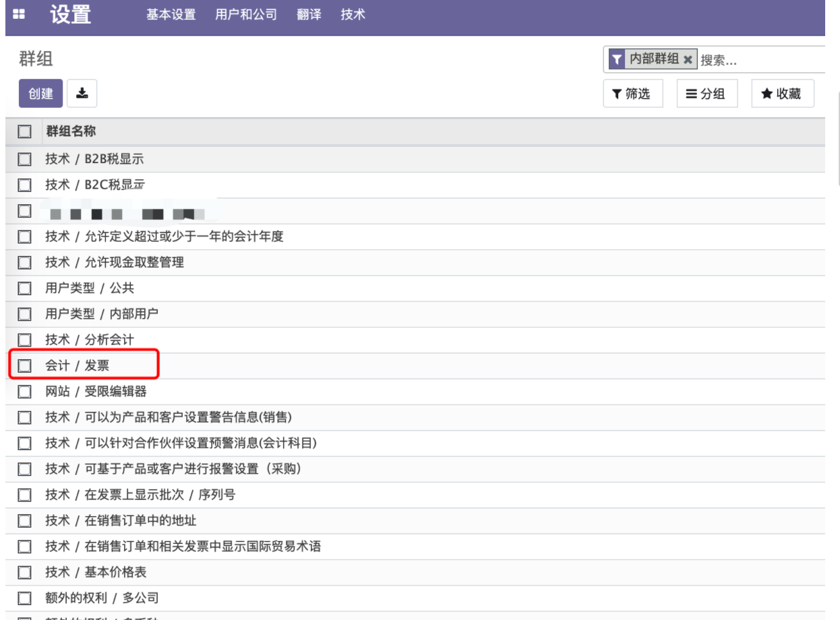Check the 基本价格表 row checkbox
This screenshot has width=840, height=620.
pyautogui.click(x=25, y=572)
